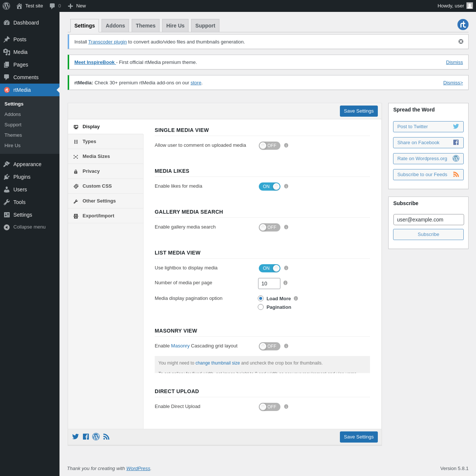The height and width of the screenshot is (476, 476).
Task: Click the RSS feed icon in the footer bar
Action: tap(106, 437)
